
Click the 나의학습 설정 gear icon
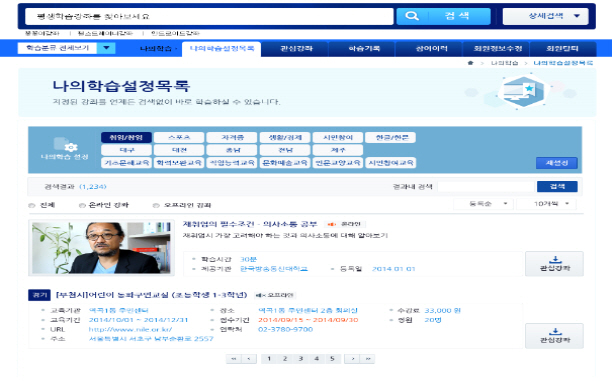click(71, 147)
